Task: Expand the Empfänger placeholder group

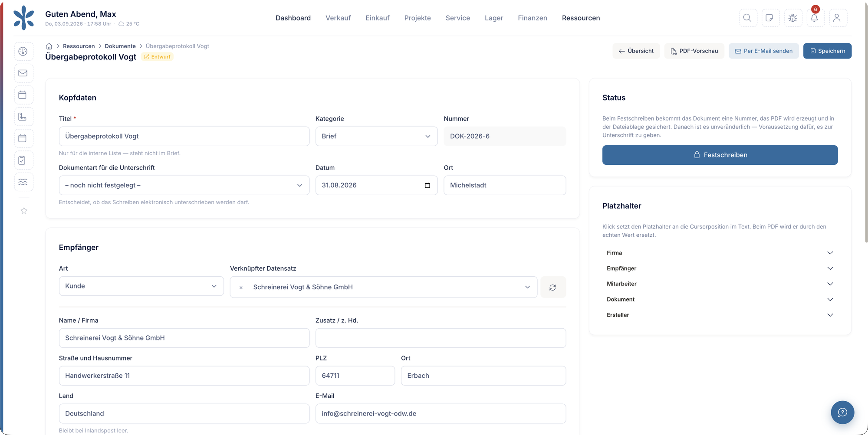Action: point(720,268)
